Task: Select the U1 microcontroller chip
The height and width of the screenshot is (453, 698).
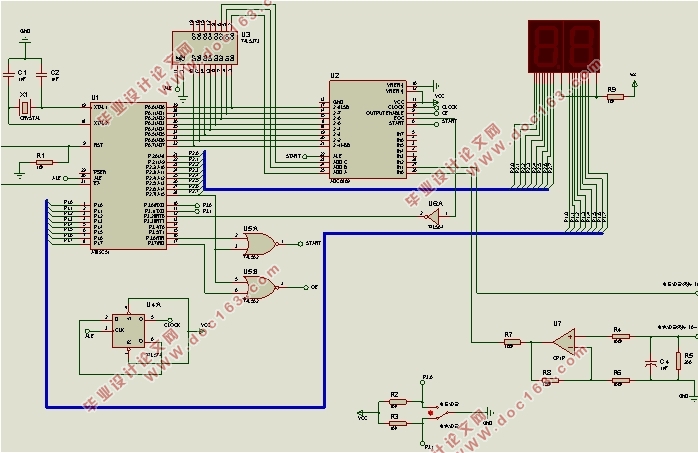Action: 128,176
